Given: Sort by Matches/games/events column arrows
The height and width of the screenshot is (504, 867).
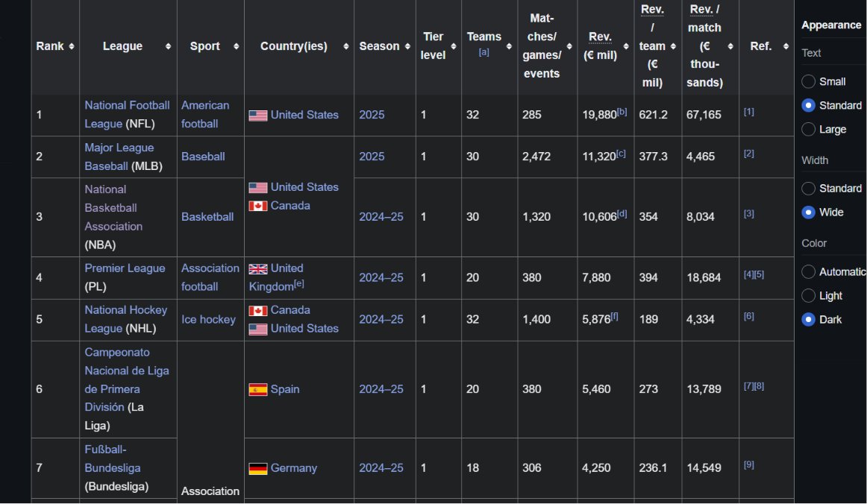Looking at the screenshot, I should pos(569,46).
